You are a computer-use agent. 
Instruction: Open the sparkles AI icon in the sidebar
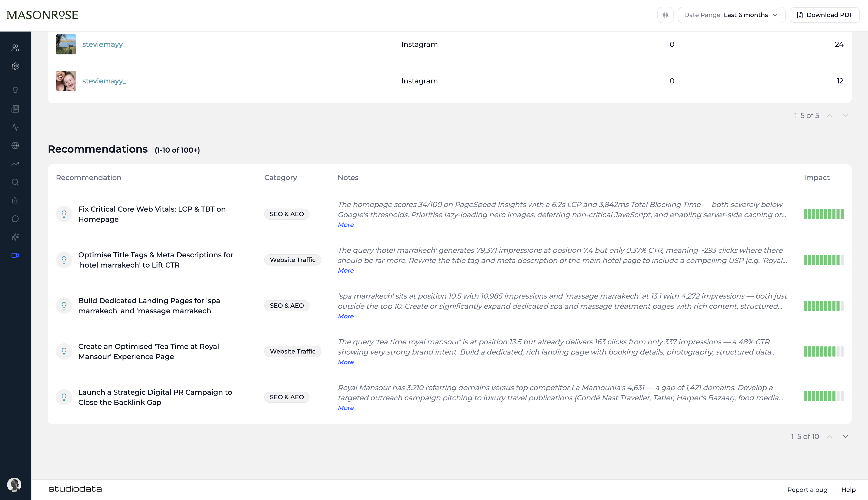(15, 237)
